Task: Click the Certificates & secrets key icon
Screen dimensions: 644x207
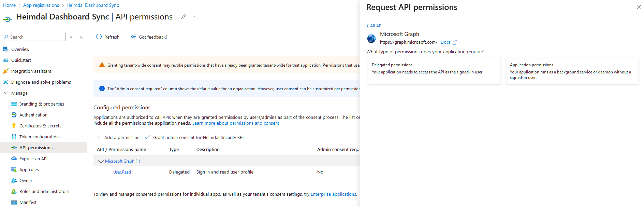Action: pyautogui.click(x=14, y=126)
